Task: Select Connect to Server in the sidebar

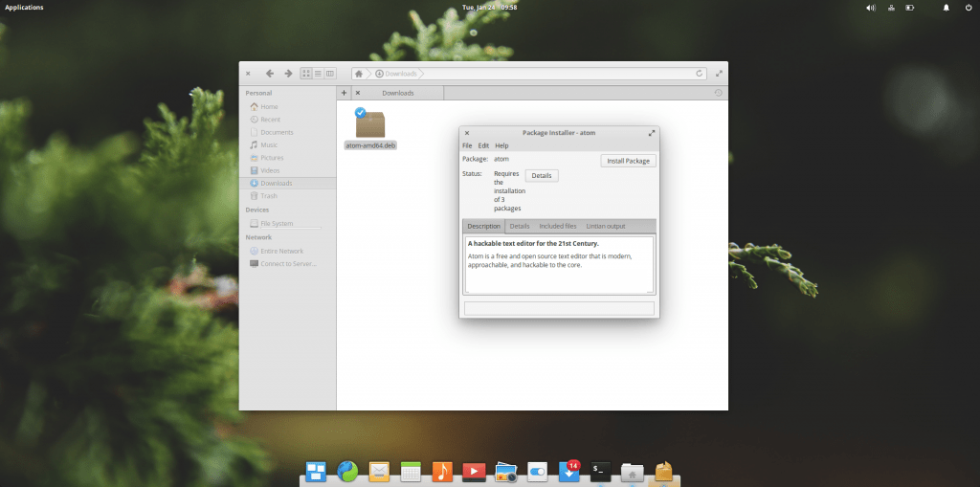Action: pyautogui.click(x=289, y=263)
